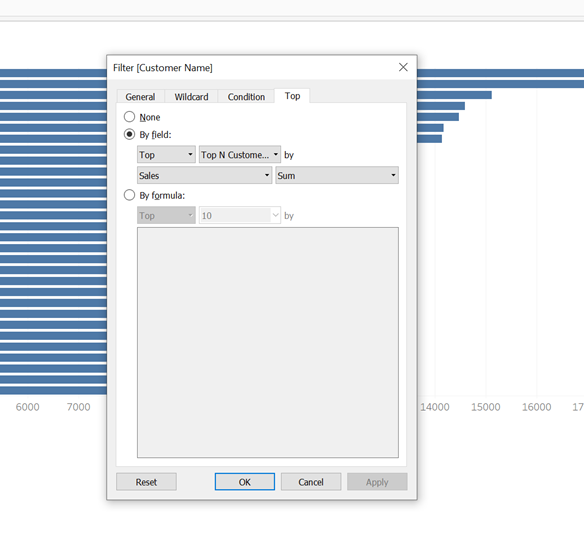
Task: Switch to the General tab
Action: [x=140, y=97]
